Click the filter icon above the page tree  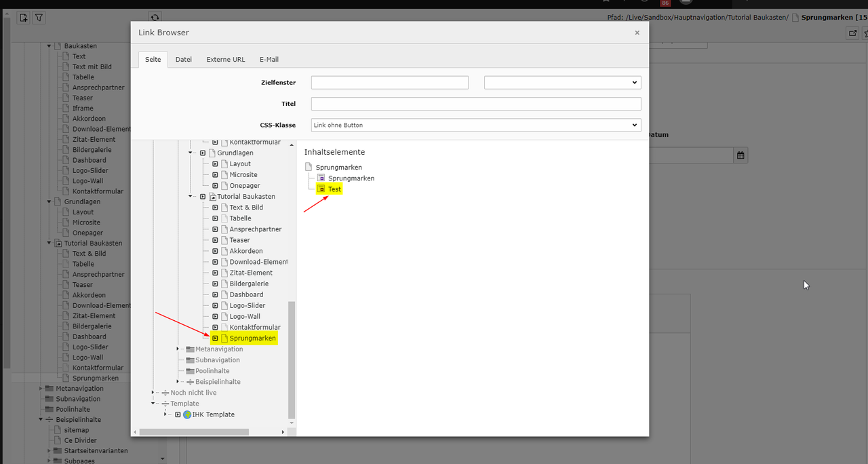point(39,18)
